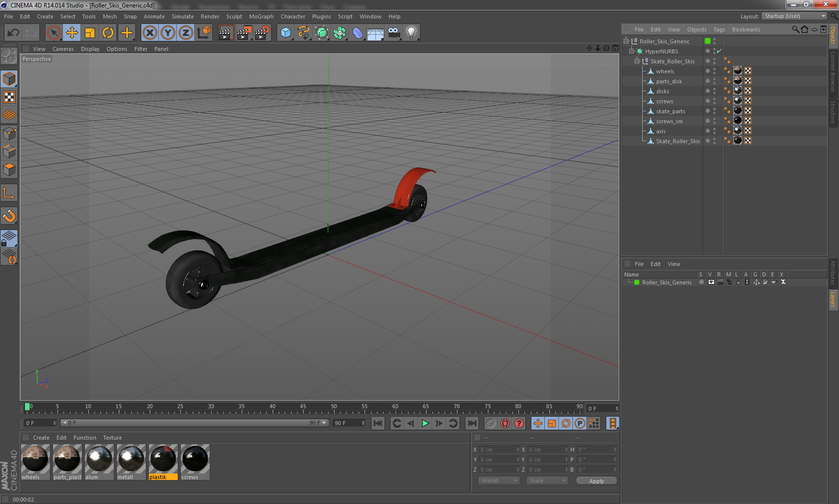Viewport: 839px width, 504px height.
Task: Open the Scale mode dropdown
Action: point(547,481)
